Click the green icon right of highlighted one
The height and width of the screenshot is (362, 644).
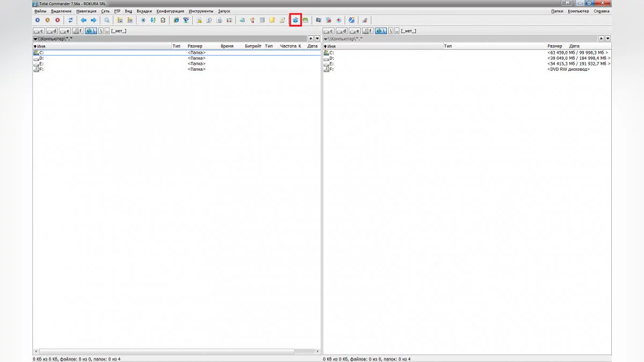click(305, 20)
